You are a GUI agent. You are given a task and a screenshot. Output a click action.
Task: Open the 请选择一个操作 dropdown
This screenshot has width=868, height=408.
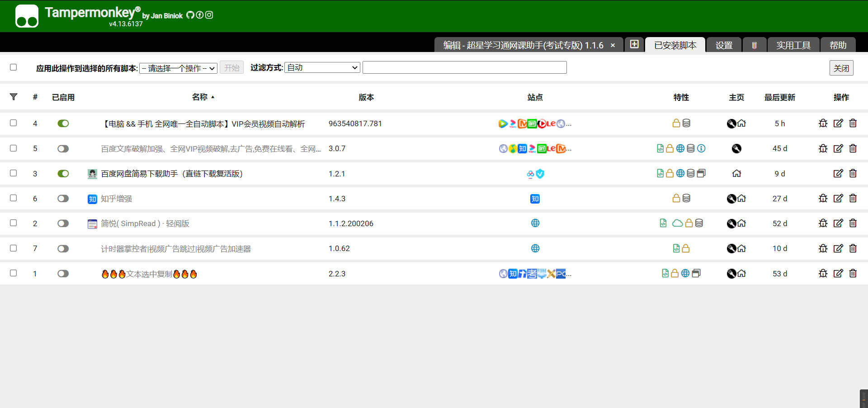coord(178,68)
